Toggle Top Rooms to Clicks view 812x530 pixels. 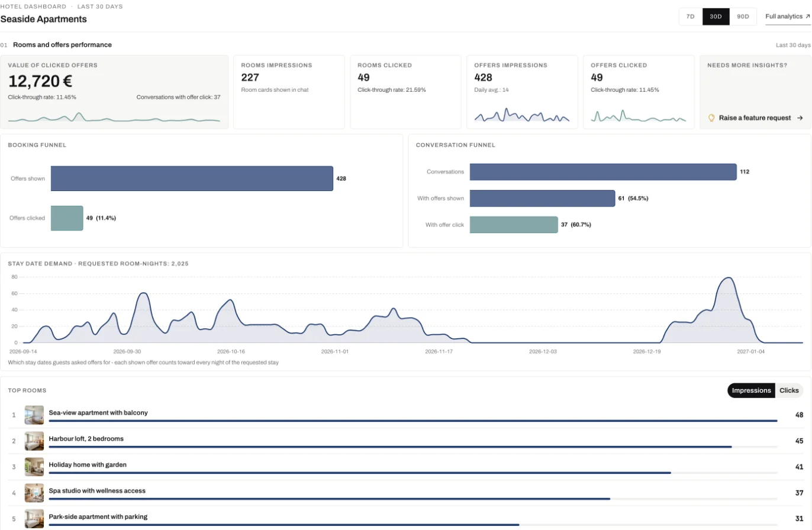[789, 390]
